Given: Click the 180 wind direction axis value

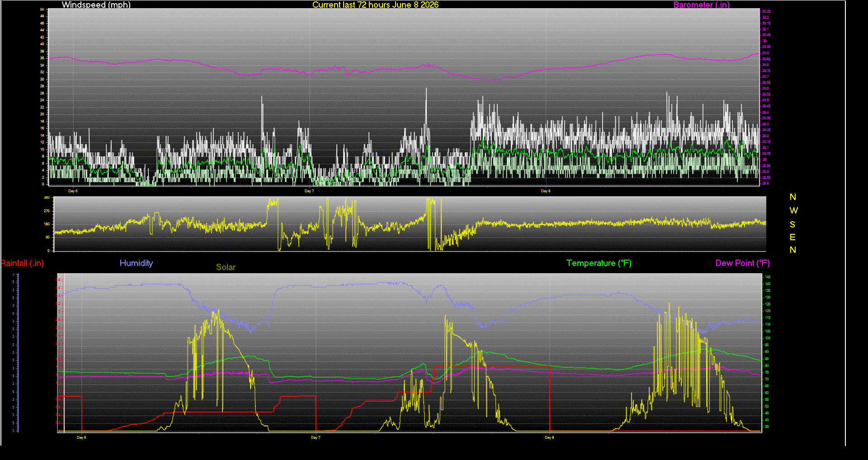Looking at the screenshot, I should 47,224.
